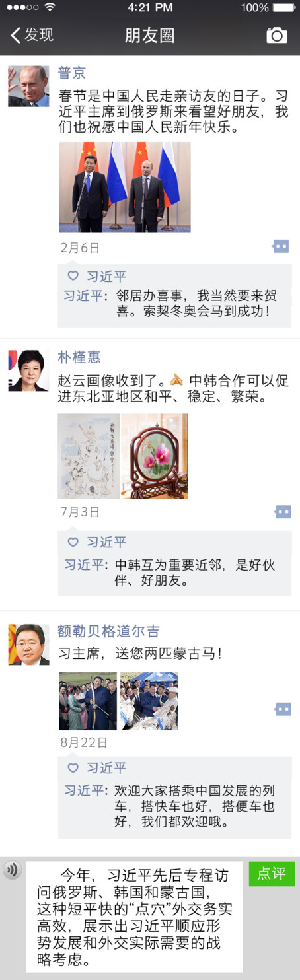The width and height of the screenshot is (300, 980).
Task: View the archery bow photo
Action: (x=88, y=701)
